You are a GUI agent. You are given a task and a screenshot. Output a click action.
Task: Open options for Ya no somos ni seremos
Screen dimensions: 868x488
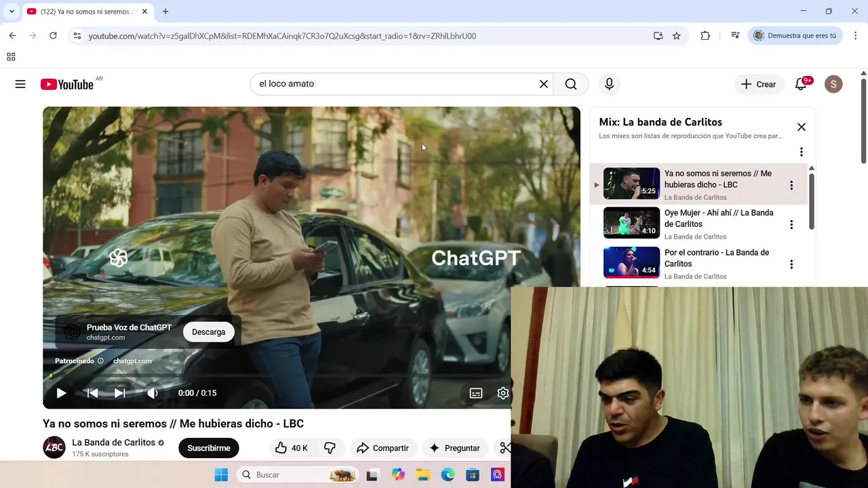(x=791, y=185)
